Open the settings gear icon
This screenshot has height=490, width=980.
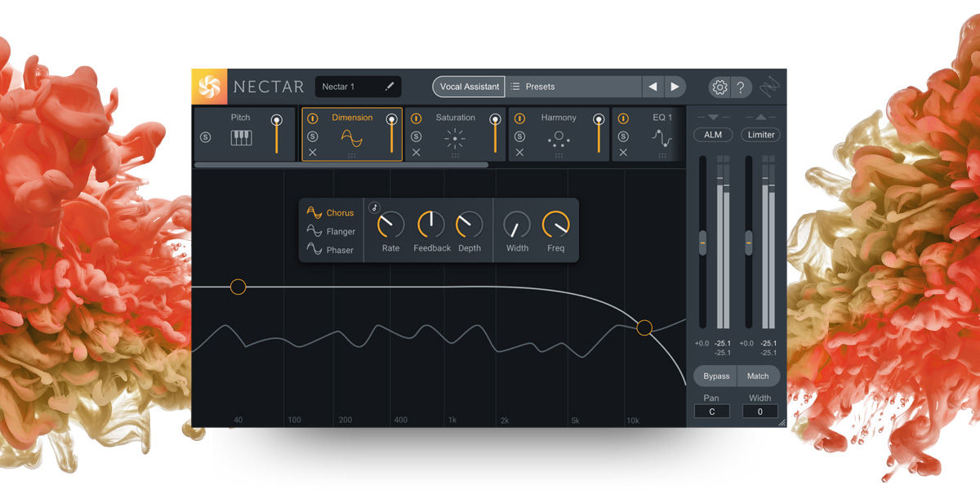coord(719,87)
